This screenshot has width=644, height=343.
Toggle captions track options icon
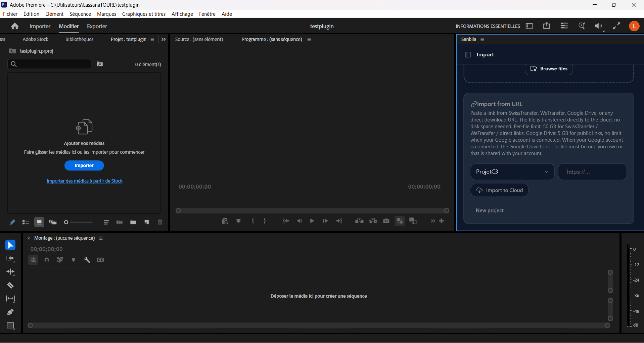tap(100, 260)
